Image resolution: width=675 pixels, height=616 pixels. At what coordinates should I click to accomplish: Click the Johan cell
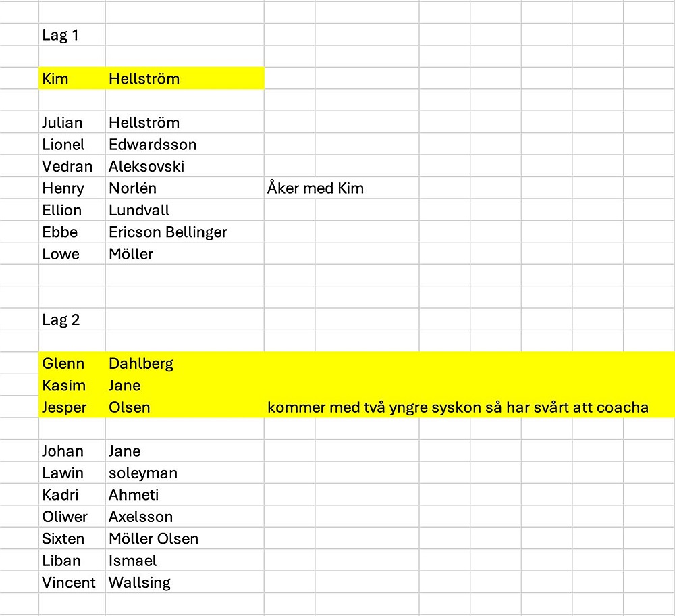pos(72,451)
